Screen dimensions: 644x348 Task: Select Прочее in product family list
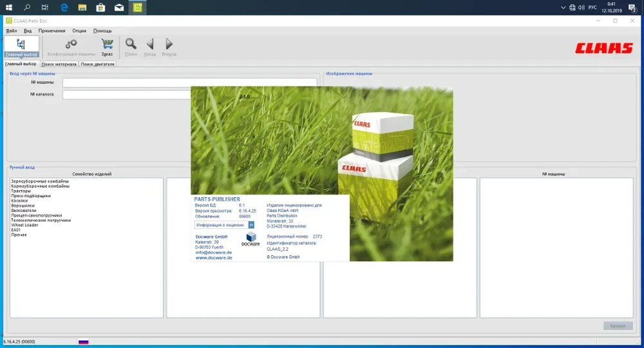click(x=19, y=235)
